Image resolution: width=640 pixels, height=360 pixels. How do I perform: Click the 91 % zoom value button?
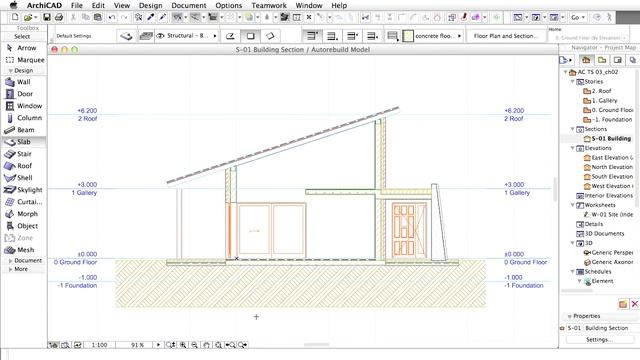(138, 345)
